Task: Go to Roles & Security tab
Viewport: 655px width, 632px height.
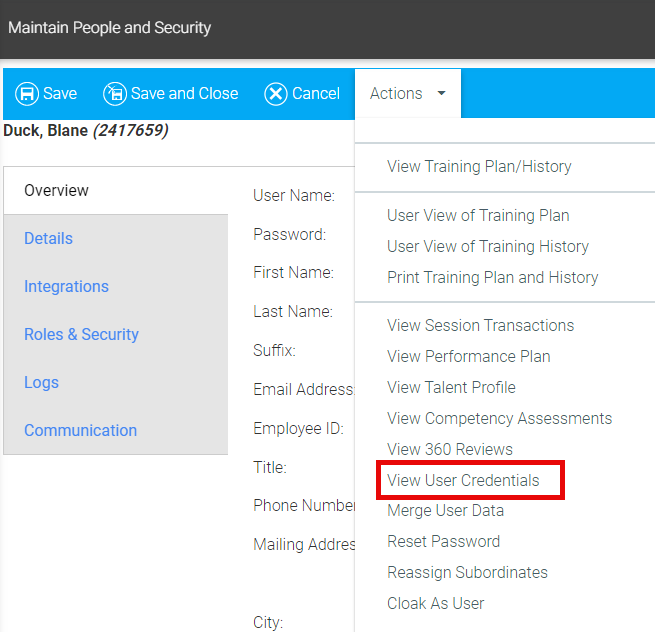Action: pyautogui.click(x=81, y=334)
